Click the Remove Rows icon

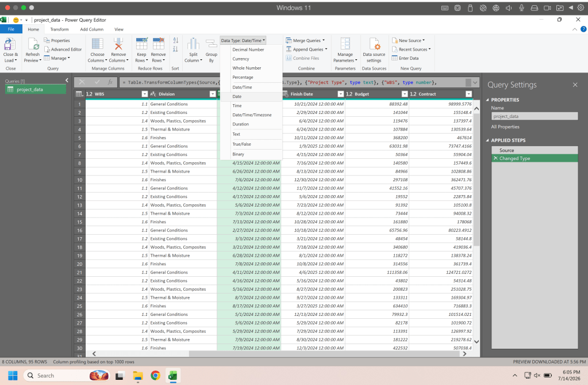click(x=158, y=44)
